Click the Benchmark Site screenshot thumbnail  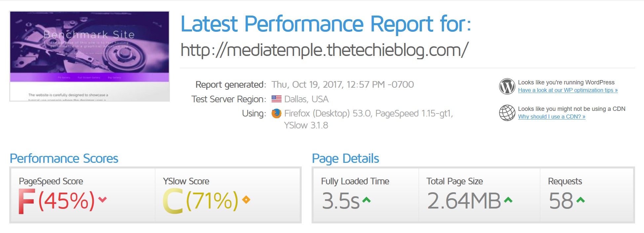click(90, 56)
